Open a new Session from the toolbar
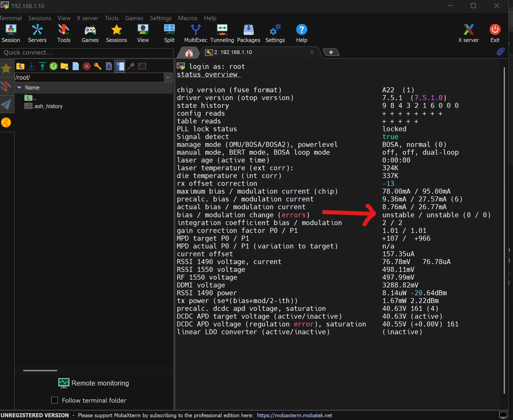The height and width of the screenshot is (420, 513). pos(11,33)
